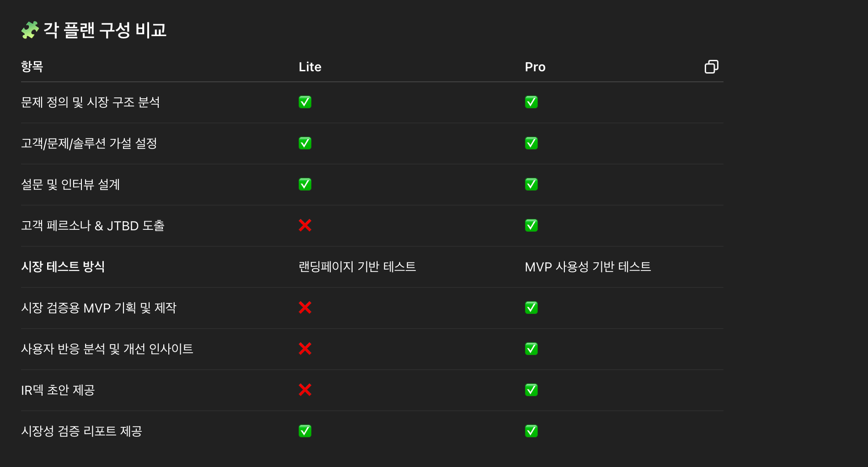Click Lite red X for 고객 페르소나 & JTBD 도출
The width and height of the screenshot is (868, 467).
[305, 225]
